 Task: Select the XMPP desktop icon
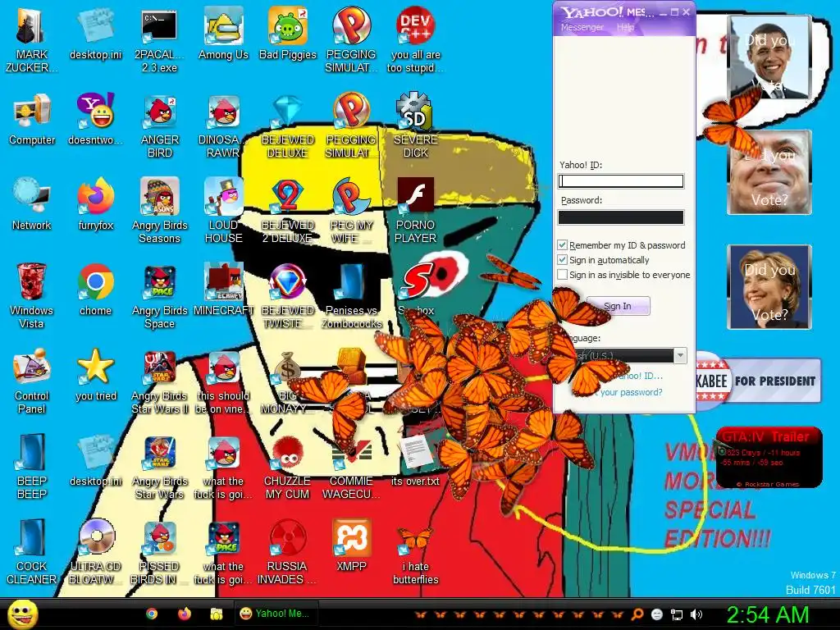coord(351,546)
